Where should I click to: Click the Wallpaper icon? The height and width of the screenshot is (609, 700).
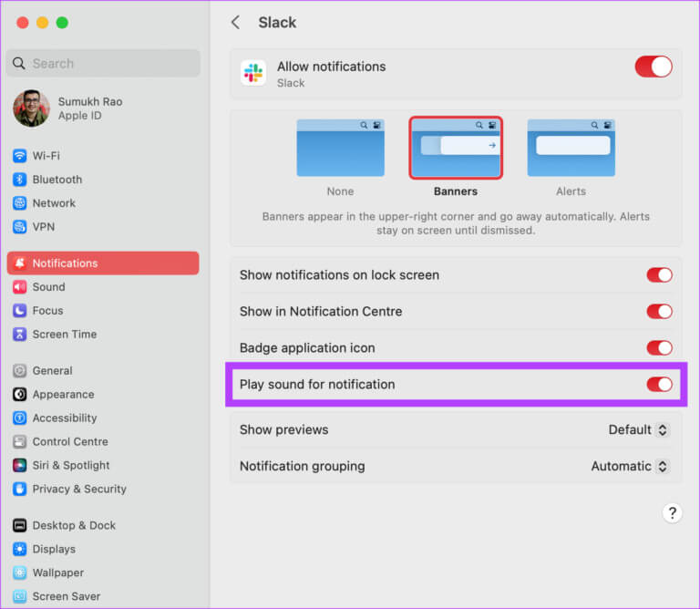[x=20, y=573]
